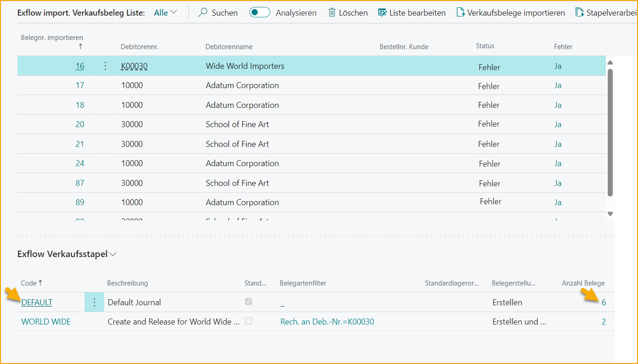This screenshot has width=638, height=364.
Task: Open the Alle filter dropdown
Action: [165, 12]
